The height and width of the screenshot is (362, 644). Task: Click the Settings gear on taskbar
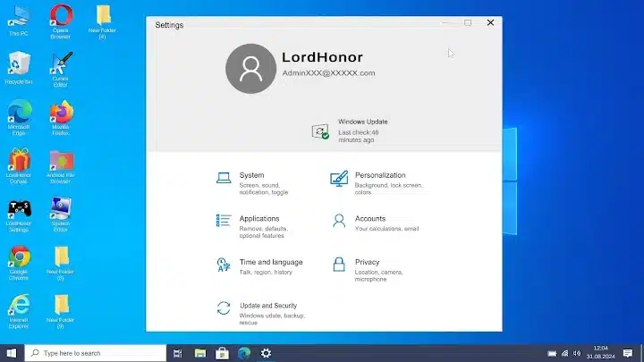pyautogui.click(x=267, y=353)
